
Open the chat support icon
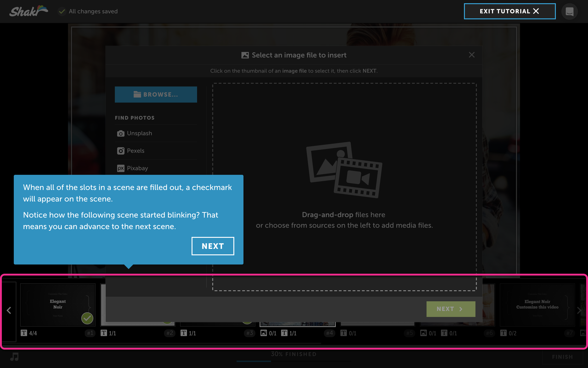(x=569, y=11)
